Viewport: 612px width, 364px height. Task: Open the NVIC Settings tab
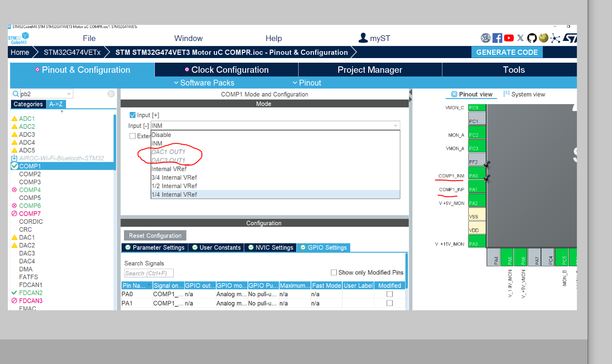point(271,247)
